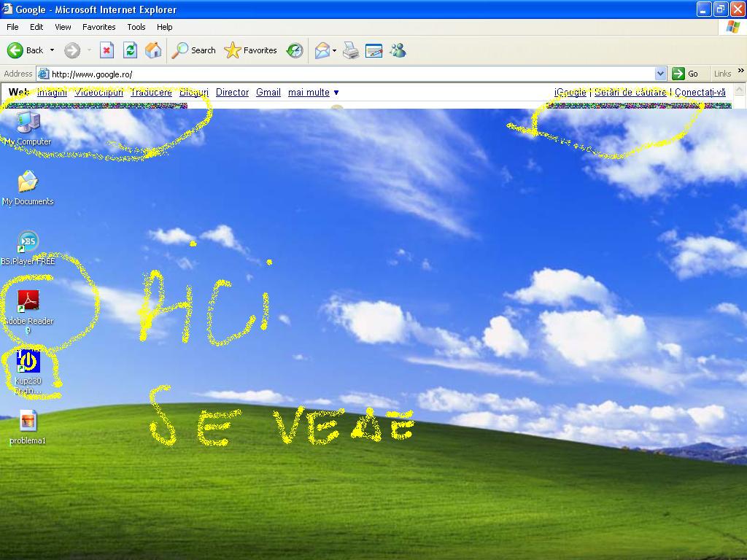This screenshot has width=747, height=560.
Task: Open the View menu
Action: 63,27
